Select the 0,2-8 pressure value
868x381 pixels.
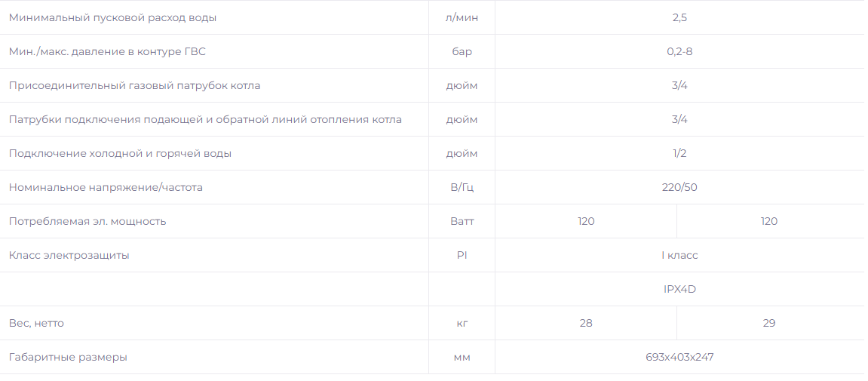679,51
